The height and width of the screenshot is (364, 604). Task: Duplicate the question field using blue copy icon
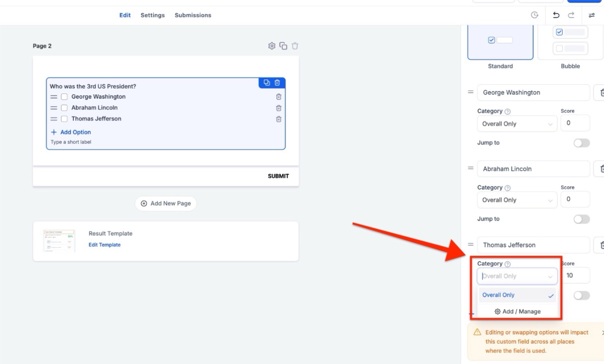(x=267, y=83)
